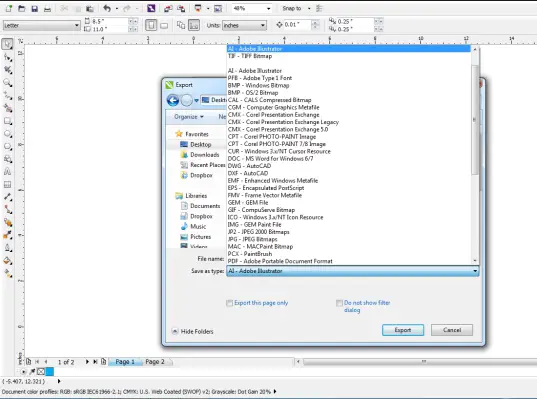
Task: Go back using the blue back arrow
Action: click(173, 100)
